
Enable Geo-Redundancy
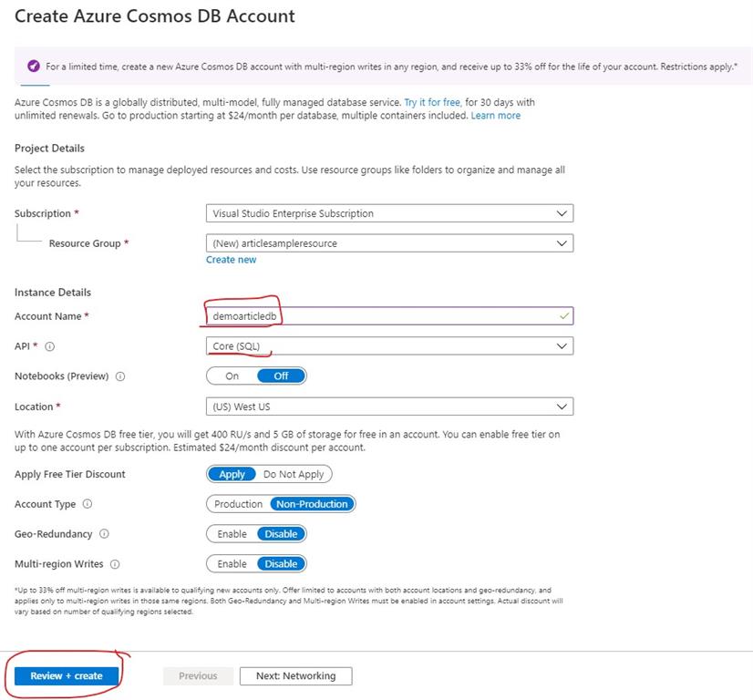(231, 534)
